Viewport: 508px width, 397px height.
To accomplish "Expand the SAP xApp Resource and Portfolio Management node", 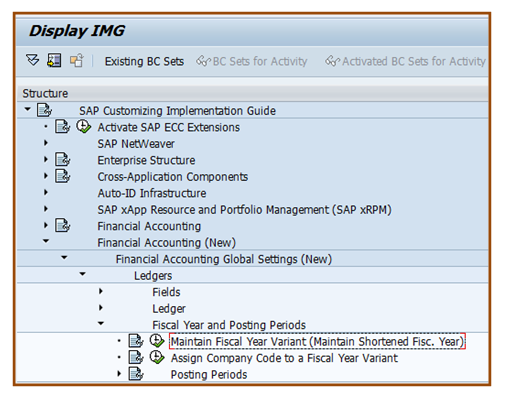I will pyautogui.click(x=46, y=209).
